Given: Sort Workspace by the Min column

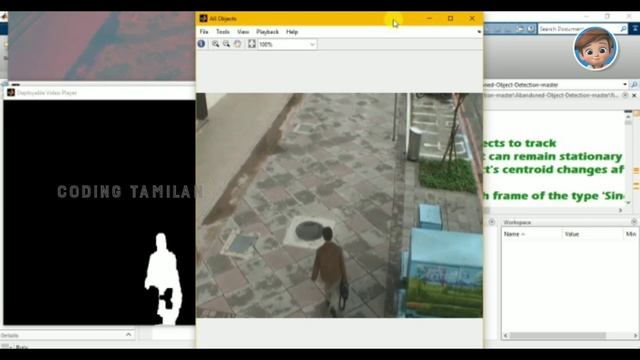Looking at the screenshot, I should (x=631, y=234).
